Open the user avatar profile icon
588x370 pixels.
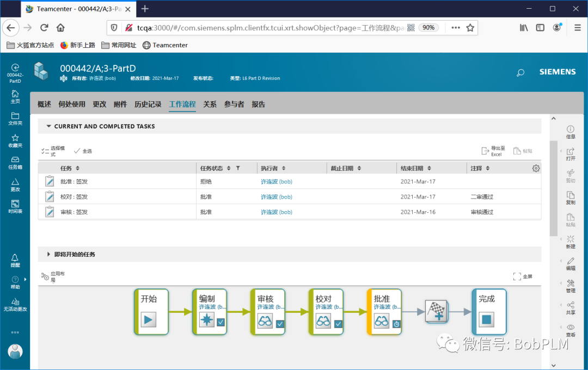tap(15, 351)
